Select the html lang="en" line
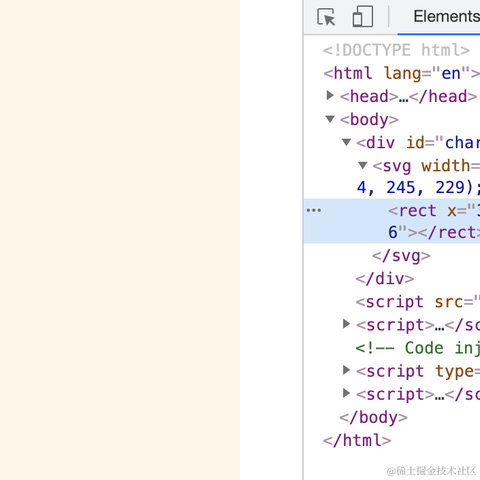 coord(401,73)
